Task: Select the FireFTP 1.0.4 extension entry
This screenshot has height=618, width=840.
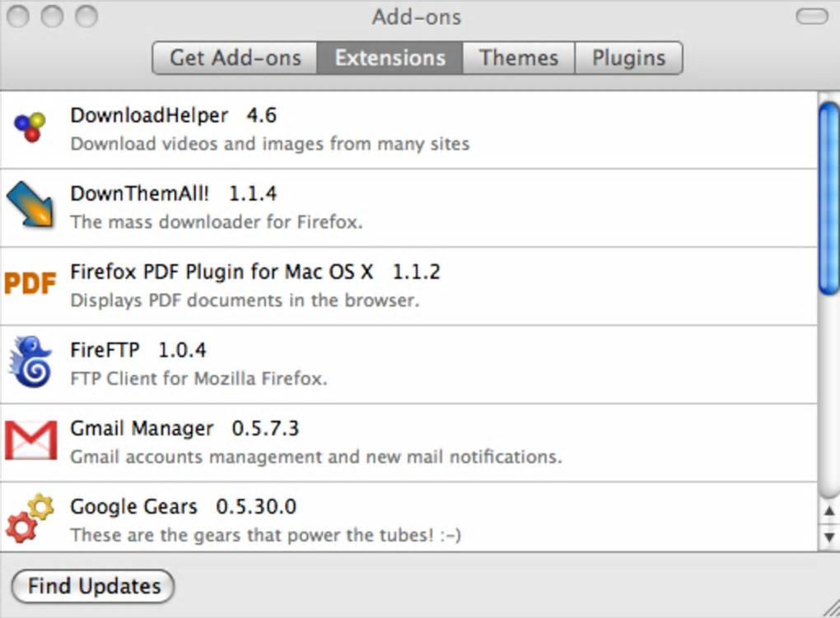Action: (x=412, y=364)
